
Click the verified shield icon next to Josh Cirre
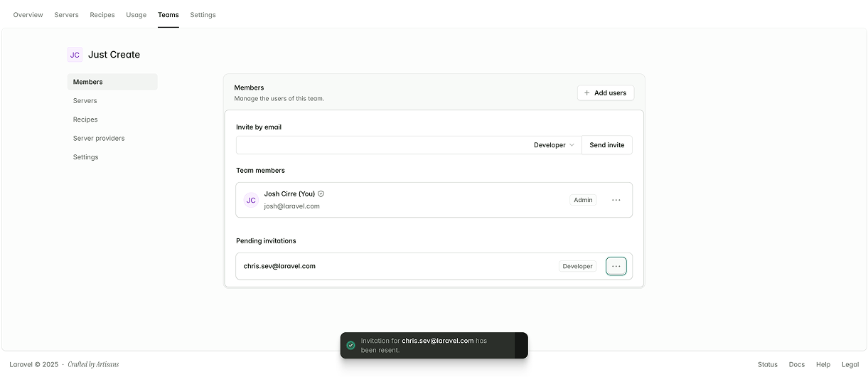pos(321,193)
